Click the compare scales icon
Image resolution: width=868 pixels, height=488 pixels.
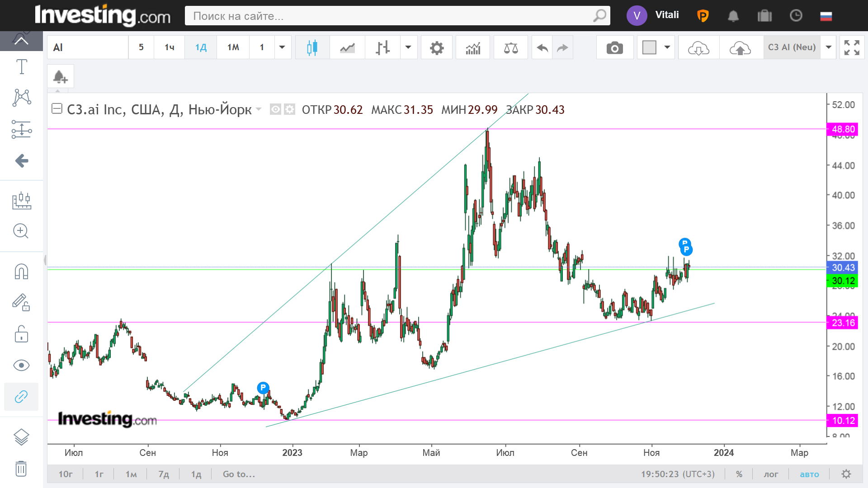pyautogui.click(x=511, y=47)
